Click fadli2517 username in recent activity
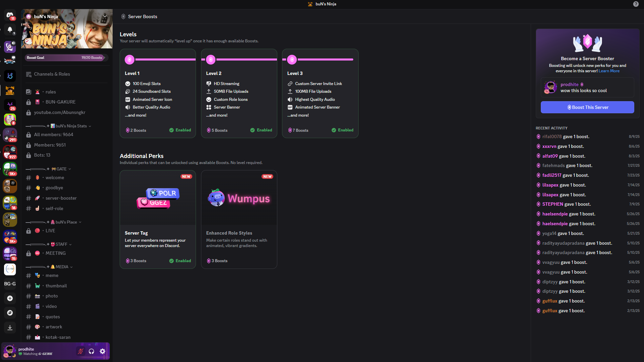This screenshot has width=644, height=362. click(x=552, y=175)
